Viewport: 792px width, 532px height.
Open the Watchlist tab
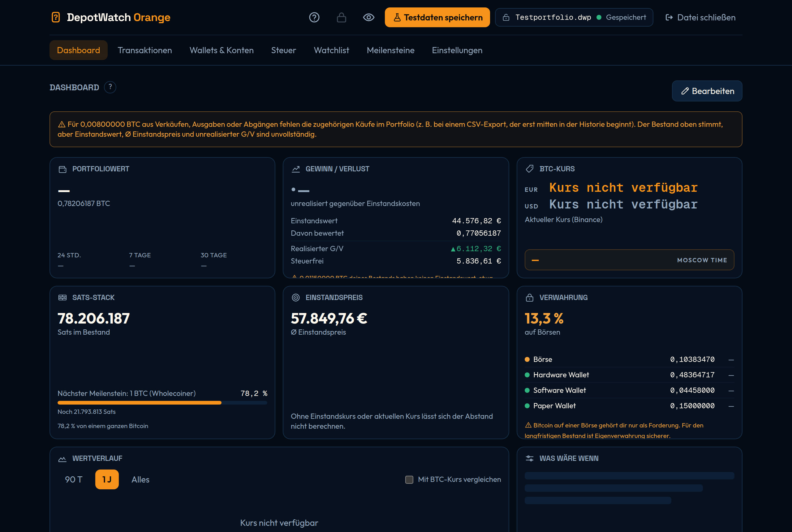(x=331, y=50)
